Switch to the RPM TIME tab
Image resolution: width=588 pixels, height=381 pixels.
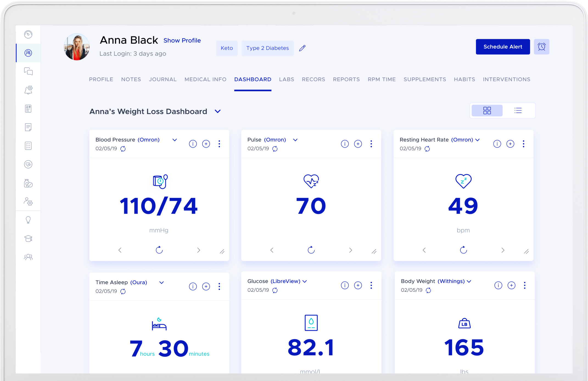[x=382, y=79]
